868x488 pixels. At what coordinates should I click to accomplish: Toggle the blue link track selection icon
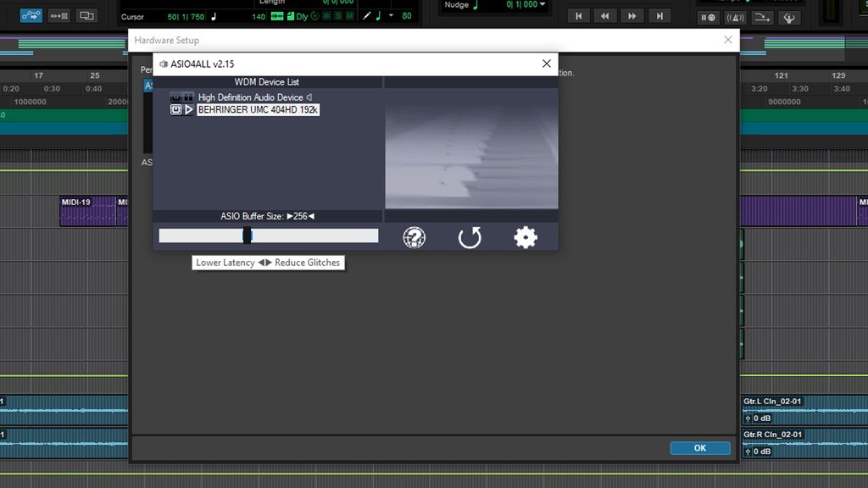[31, 15]
